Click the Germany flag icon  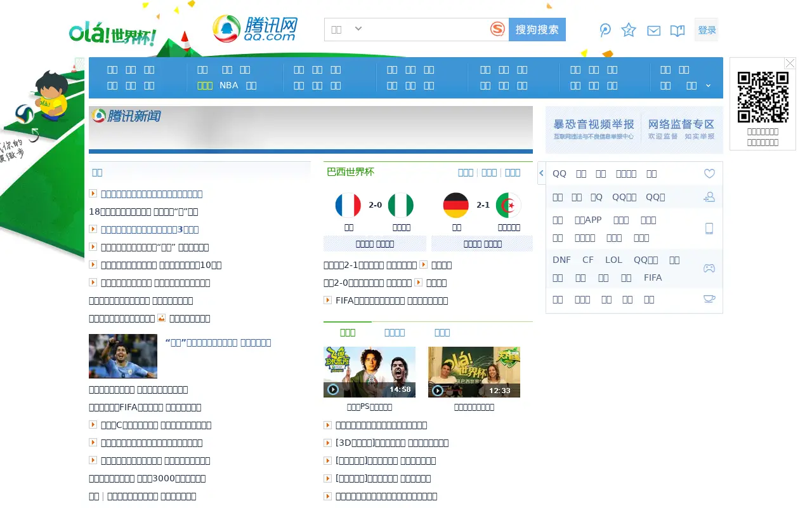(456, 205)
